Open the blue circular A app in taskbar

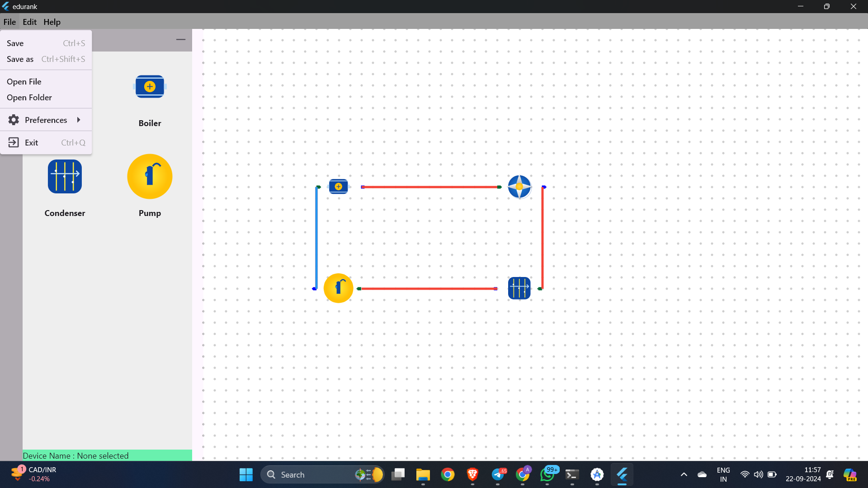pos(597,474)
